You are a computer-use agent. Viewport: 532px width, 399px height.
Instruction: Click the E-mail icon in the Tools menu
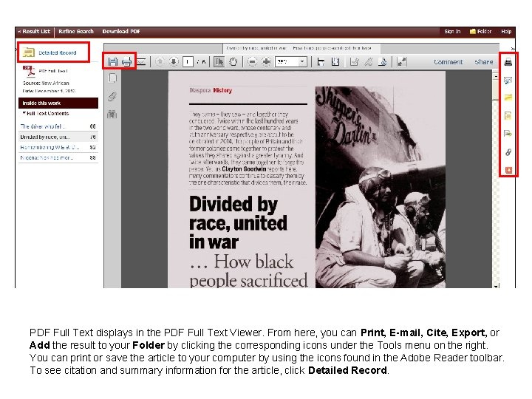[508, 81]
